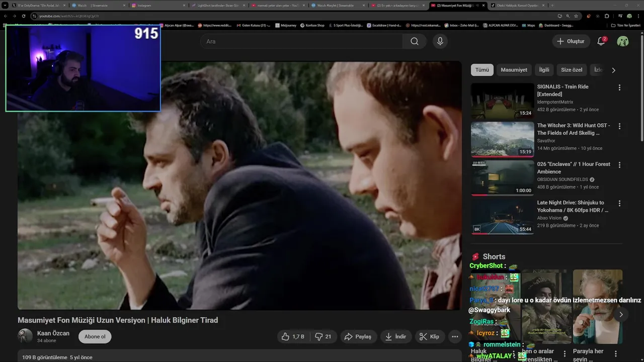The height and width of the screenshot is (362, 644).
Task: Select the Masumiyet filter chip
Action: click(514, 70)
